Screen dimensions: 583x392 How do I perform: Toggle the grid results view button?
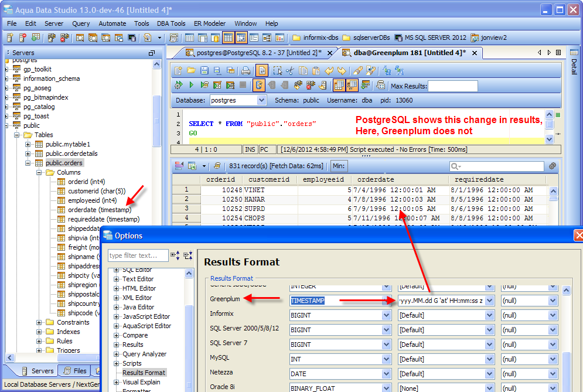point(339,85)
